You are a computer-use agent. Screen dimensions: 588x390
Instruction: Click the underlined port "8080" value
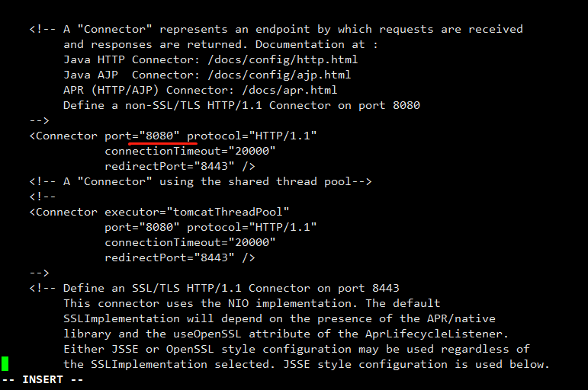159,136
